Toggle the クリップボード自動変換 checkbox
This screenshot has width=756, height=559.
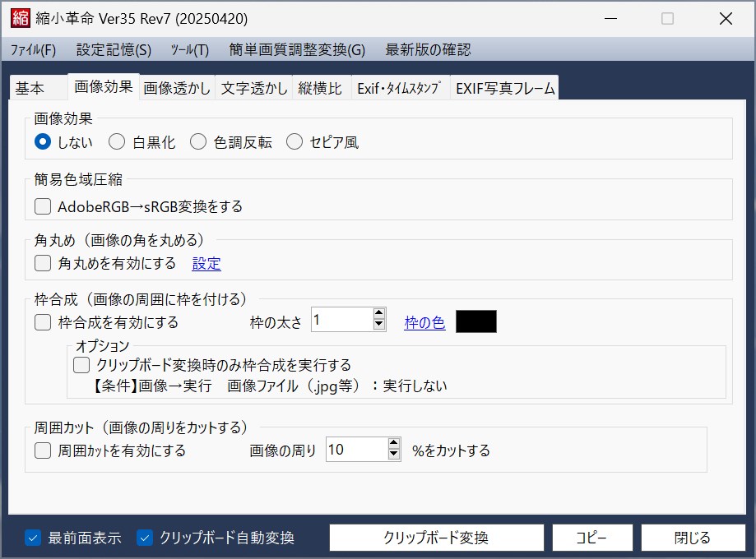(x=145, y=538)
